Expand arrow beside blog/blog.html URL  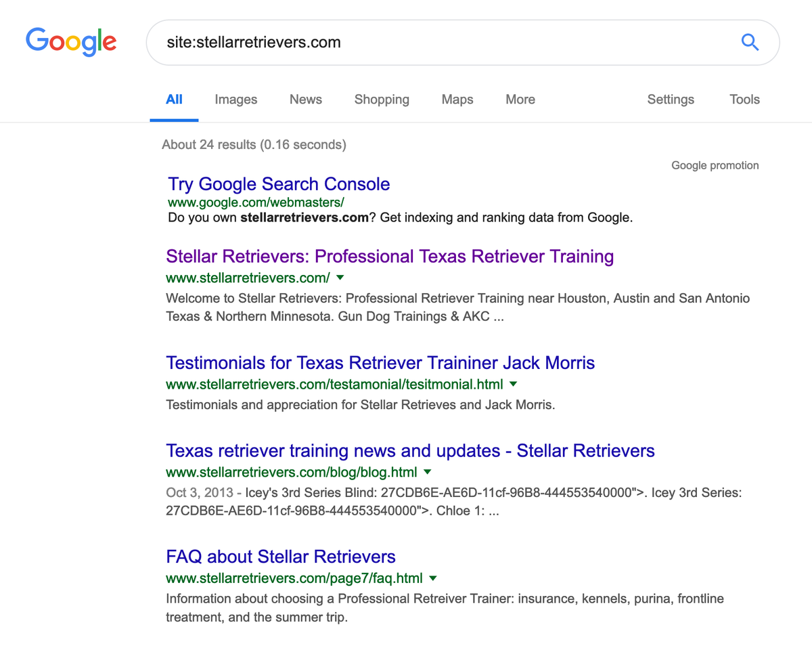[427, 472]
